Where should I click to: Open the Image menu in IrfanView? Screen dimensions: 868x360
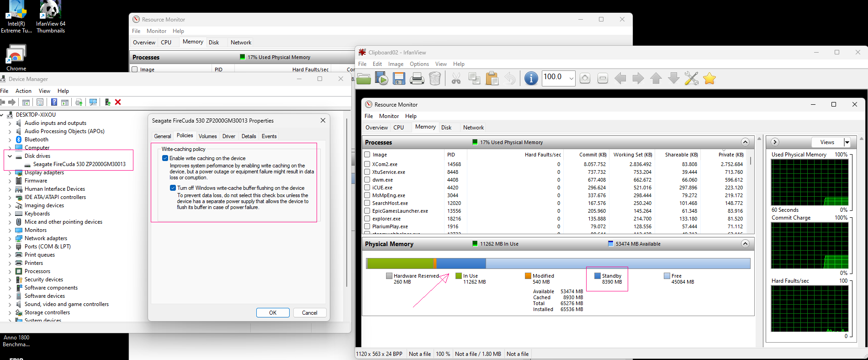(396, 64)
